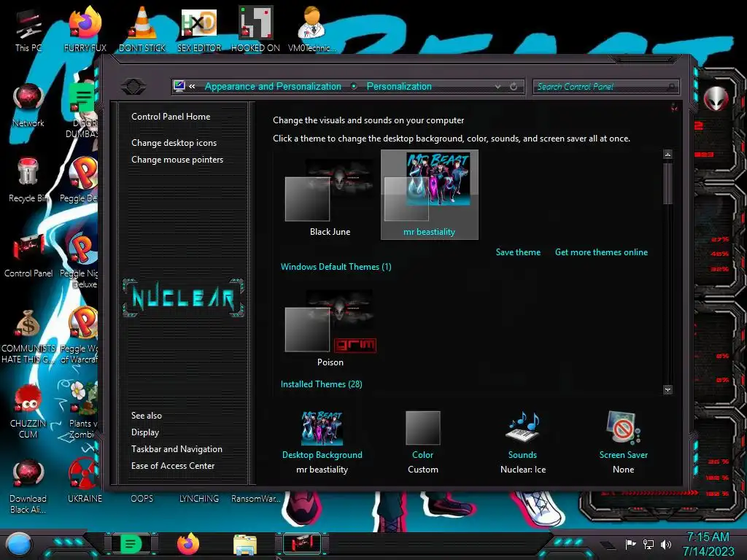747x560 pixels.
Task: Open the Chuzzle red fuzzy desktop shortcut
Action: click(28, 412)
